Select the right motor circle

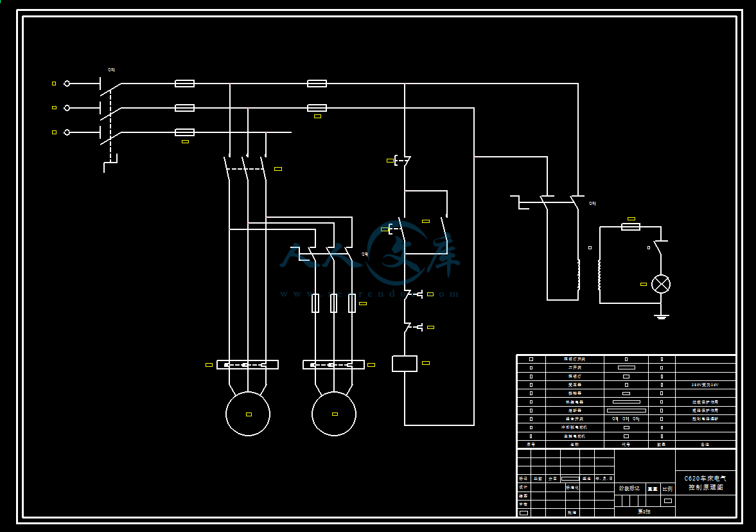(x=333, y=414)
